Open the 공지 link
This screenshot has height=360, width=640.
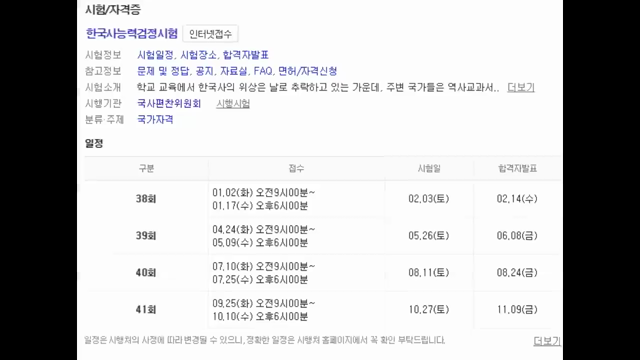click(204, 71)
